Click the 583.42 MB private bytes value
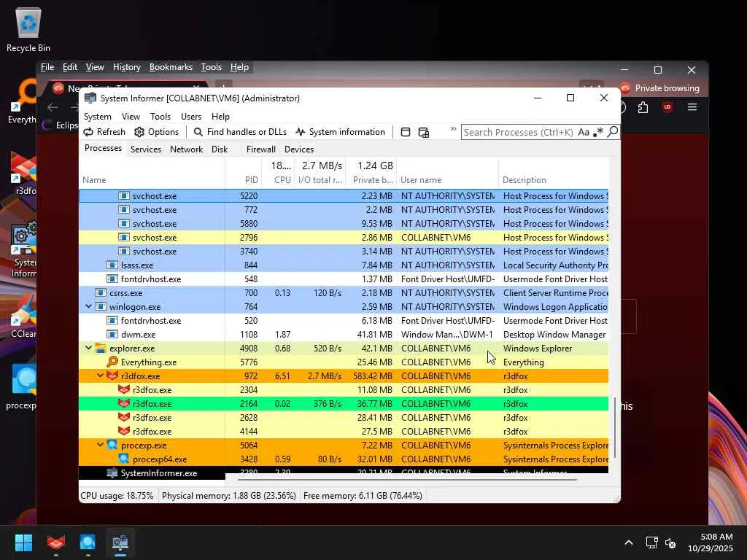Screen dimensions: 747x560 click(373, 376)
